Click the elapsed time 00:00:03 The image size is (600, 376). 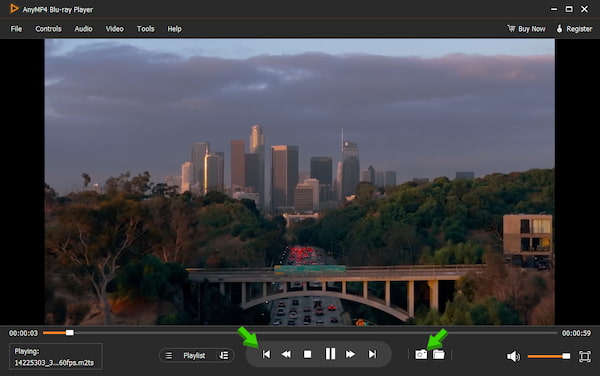coord(23,333)
